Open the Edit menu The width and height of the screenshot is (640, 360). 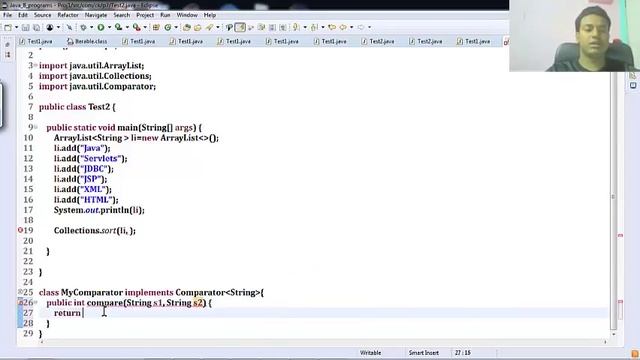(23, 15)
